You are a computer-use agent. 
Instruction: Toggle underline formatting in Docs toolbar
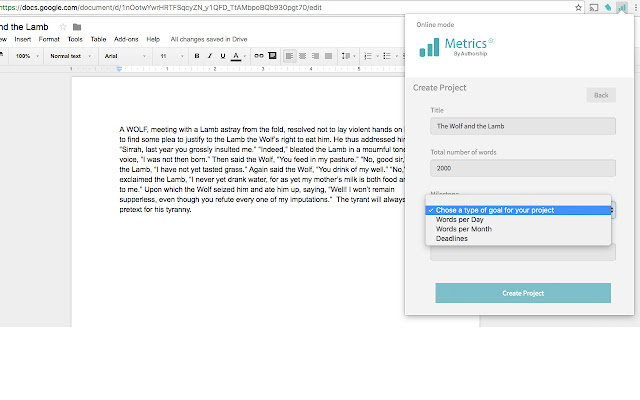pos(223,56)
